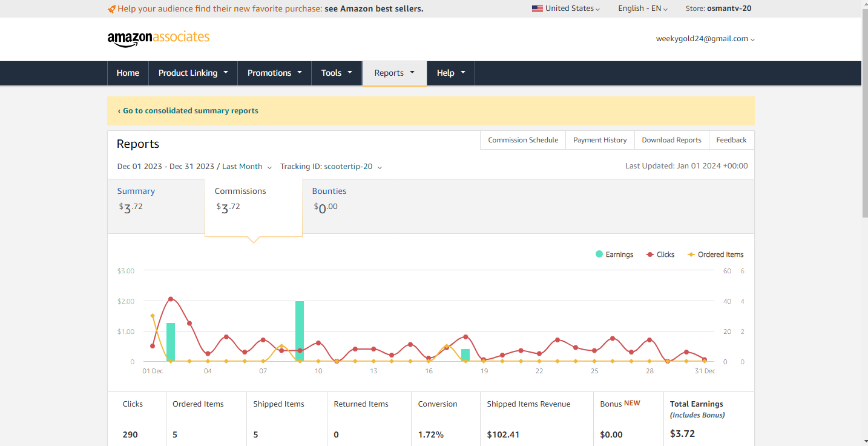Change Tracking ID scootertip-20
Screen dimensions: 868x446
click(x=353, y=167)
